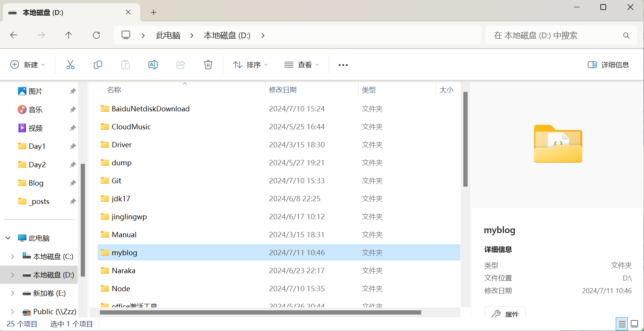Click chevron after 此电脑 in address bar
The image size is (644, 331).
point(192,36)
